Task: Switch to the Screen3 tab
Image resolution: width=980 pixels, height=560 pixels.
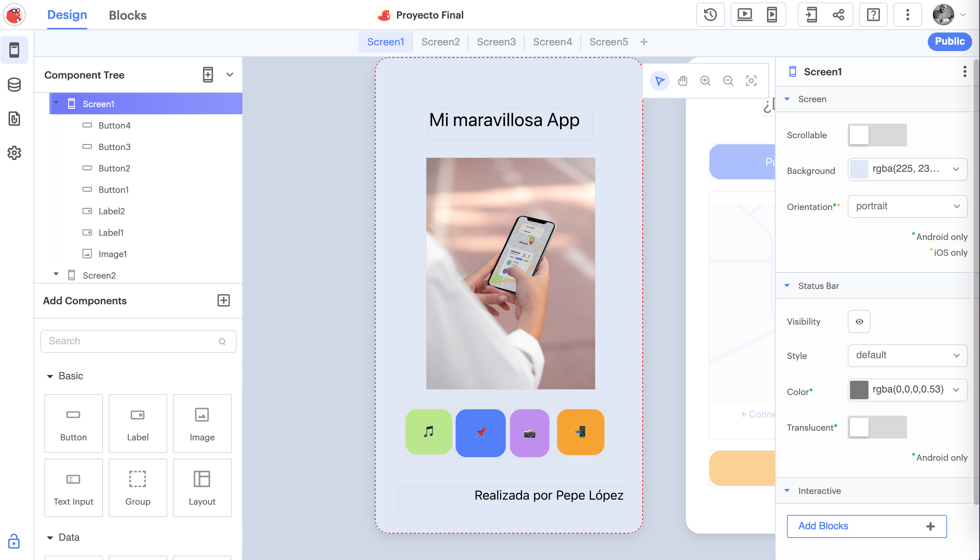Action: click(x=496, y=41)
